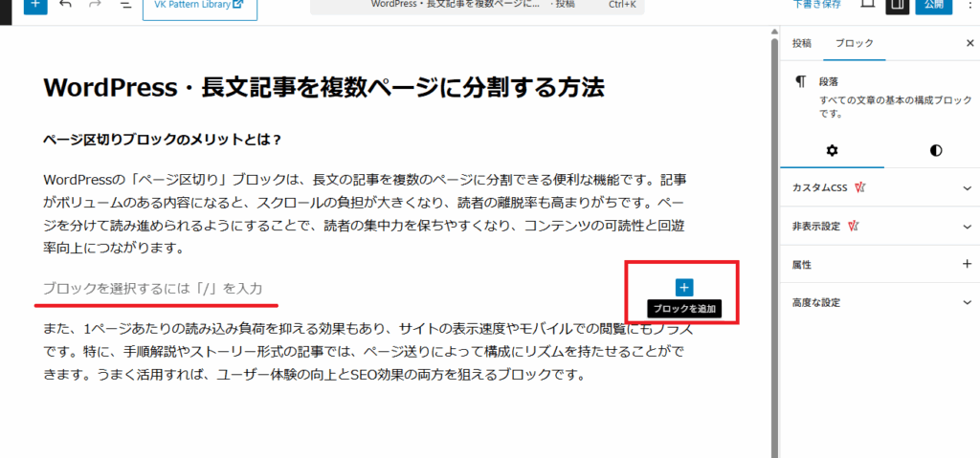The height and width of the screenshot is (458, 980).
Task: Click the empty paragraph placeholder ブロックを選択するには
Action: (152, 289)
